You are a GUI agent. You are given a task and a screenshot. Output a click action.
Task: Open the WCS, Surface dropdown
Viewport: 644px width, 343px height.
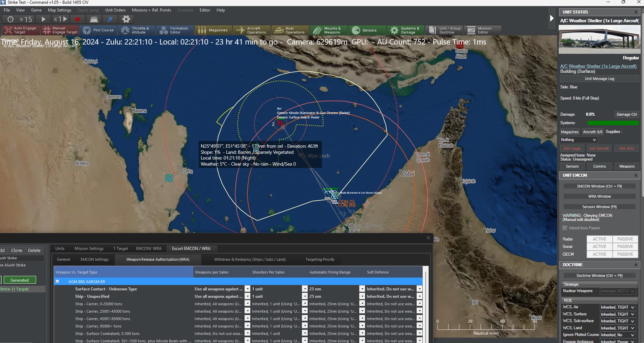618,314
